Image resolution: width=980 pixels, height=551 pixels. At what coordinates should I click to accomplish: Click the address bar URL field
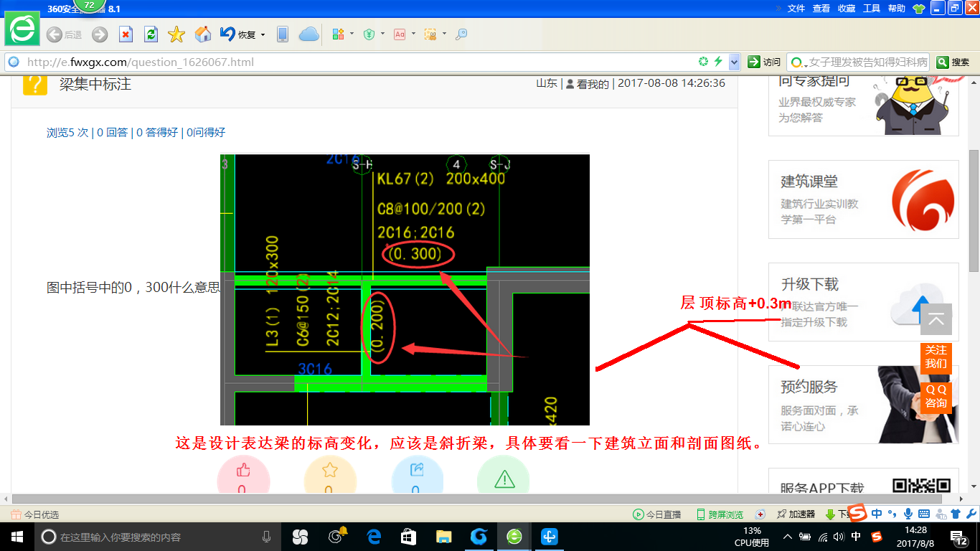[359, 62]
